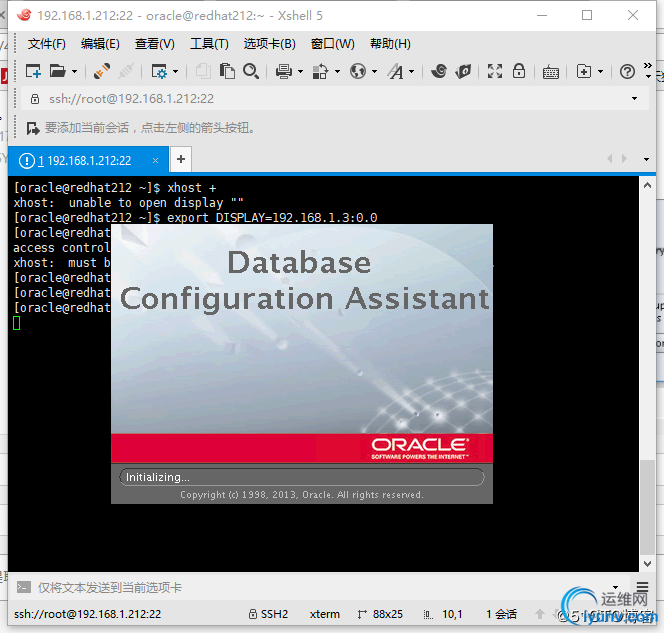Open the compose bar hamburger menu
Image resolution: width=664 pixels, height=633 pixels.
coord(642,587)
